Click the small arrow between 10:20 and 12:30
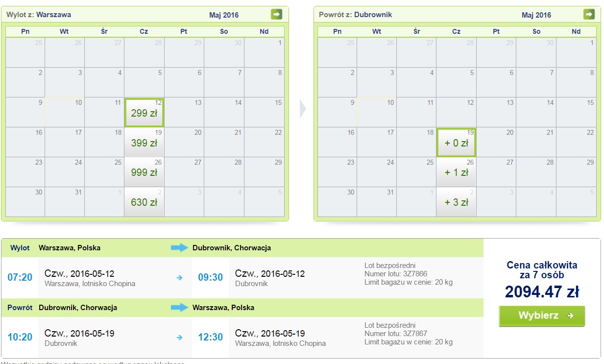This screenshot has height=364, width=604. point(179,338)
